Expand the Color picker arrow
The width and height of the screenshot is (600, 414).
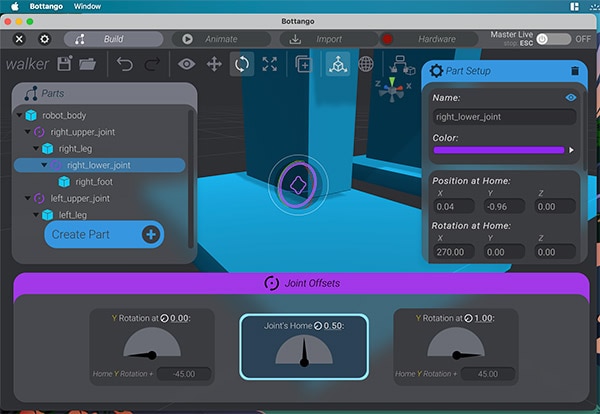(x=572, y=150)
